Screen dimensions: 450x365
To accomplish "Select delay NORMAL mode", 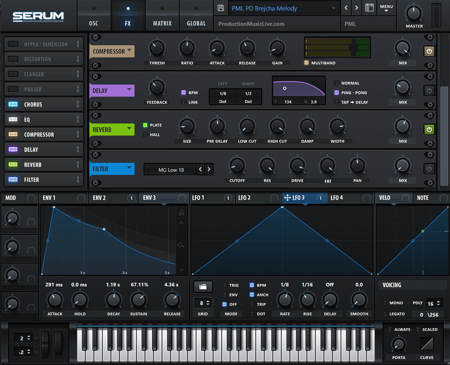I will tap(336, 83).
